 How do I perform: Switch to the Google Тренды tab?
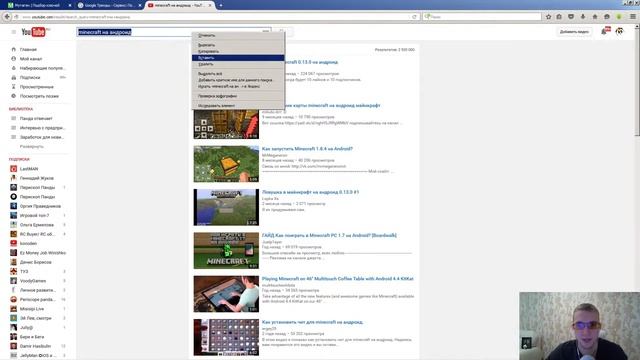click(109, 5)
